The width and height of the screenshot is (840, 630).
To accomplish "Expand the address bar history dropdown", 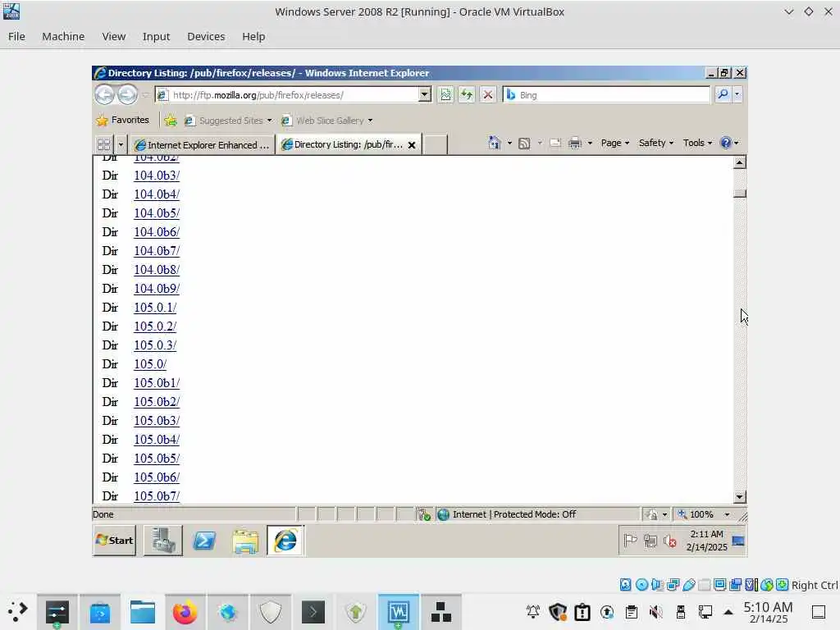I will coord(424,95).
